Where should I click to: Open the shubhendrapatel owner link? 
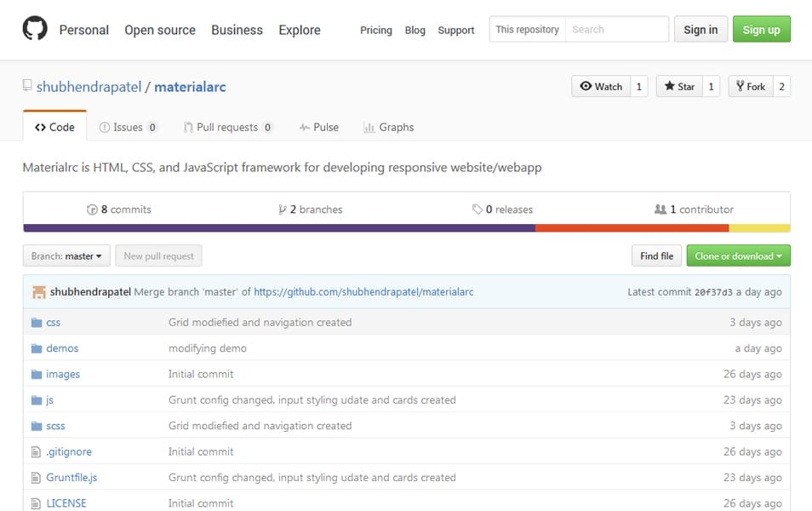(89, 87)
